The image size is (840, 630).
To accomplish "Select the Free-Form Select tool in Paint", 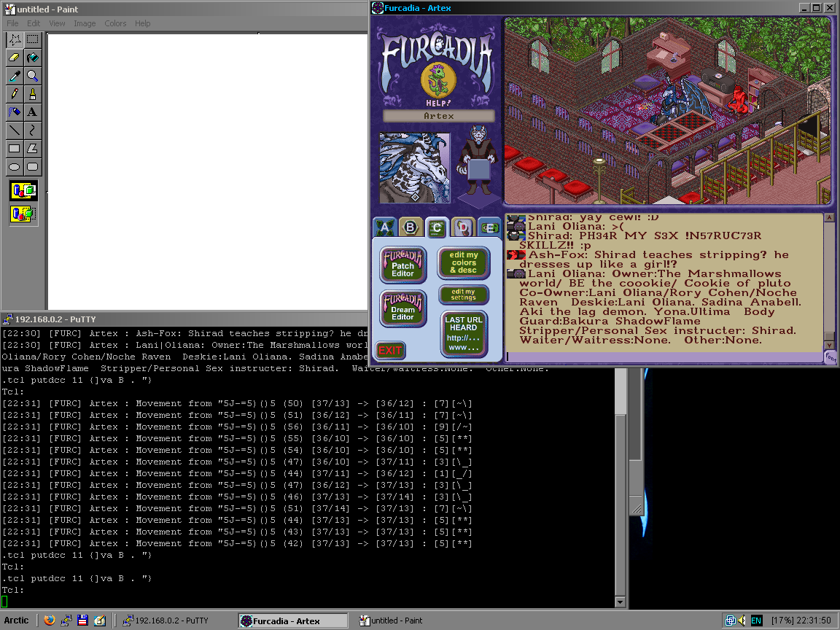I will tap(15, 39).
